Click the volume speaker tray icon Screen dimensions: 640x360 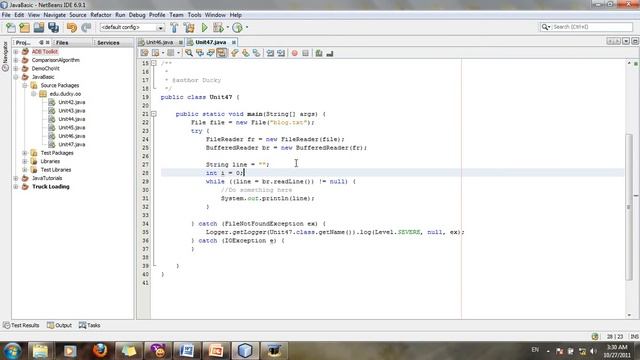(x=593, y=351)
